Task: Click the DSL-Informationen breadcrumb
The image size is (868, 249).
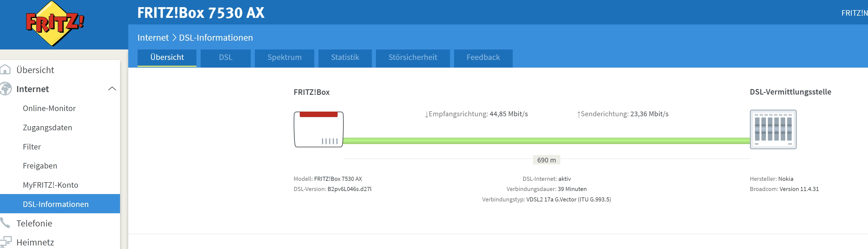Action: 216,37
